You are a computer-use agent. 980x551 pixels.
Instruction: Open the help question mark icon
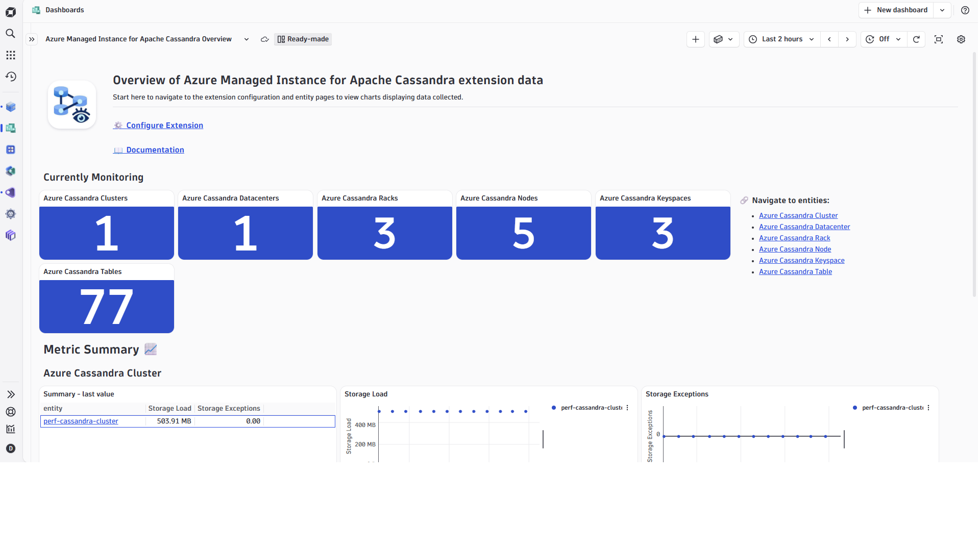click(x=965, y=10)
